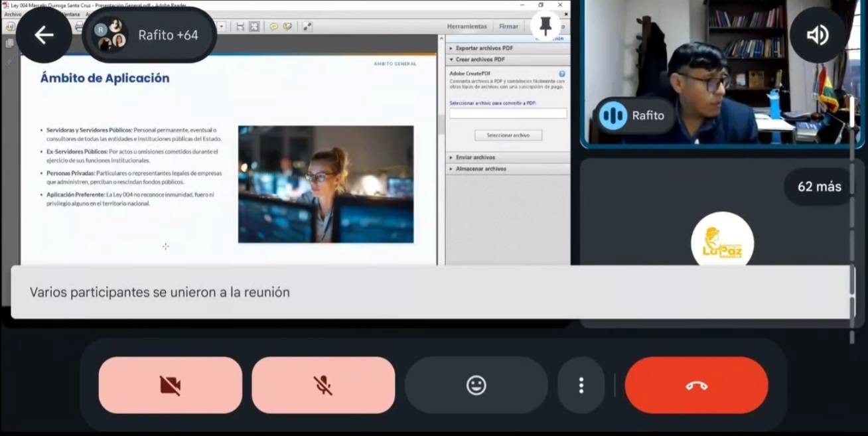Screen dimensions: 868x436
Task: Click the ÁMBITO GENERAL slide label
Action: click(x=396, y=64)
